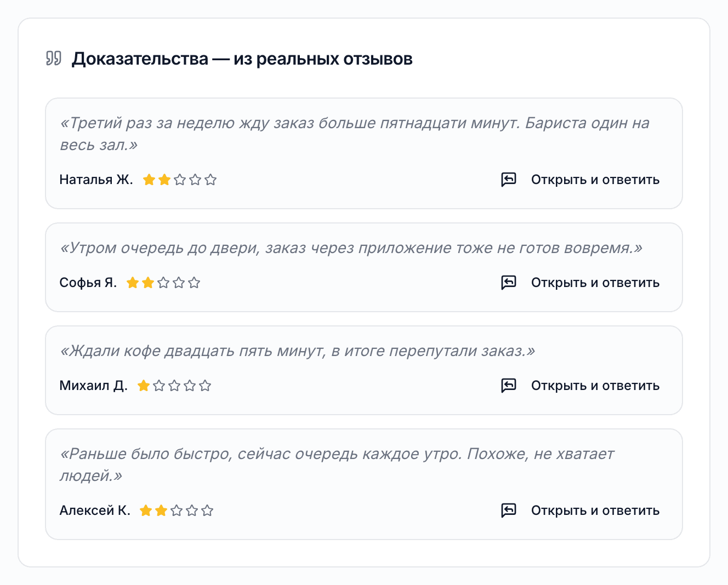Click the quote starting "Раньше было быстро"
The image size is (728, 585).
click(337, 464)
